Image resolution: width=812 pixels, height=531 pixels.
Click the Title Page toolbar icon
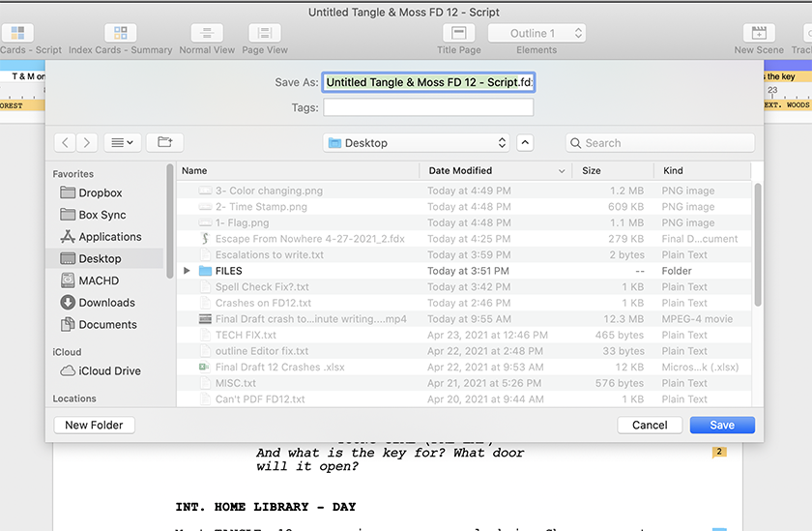click(x=458, y=34)
